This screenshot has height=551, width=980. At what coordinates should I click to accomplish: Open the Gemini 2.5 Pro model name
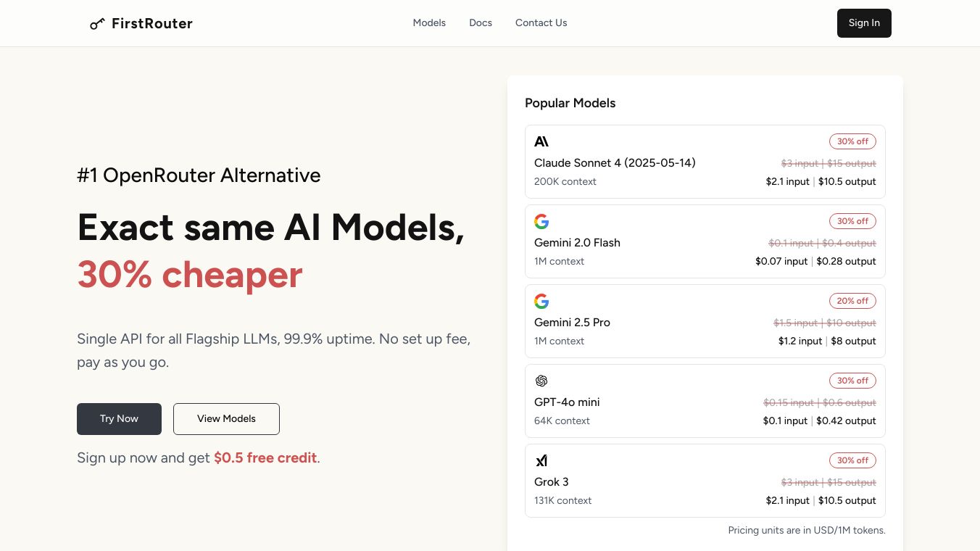(572, 323)
